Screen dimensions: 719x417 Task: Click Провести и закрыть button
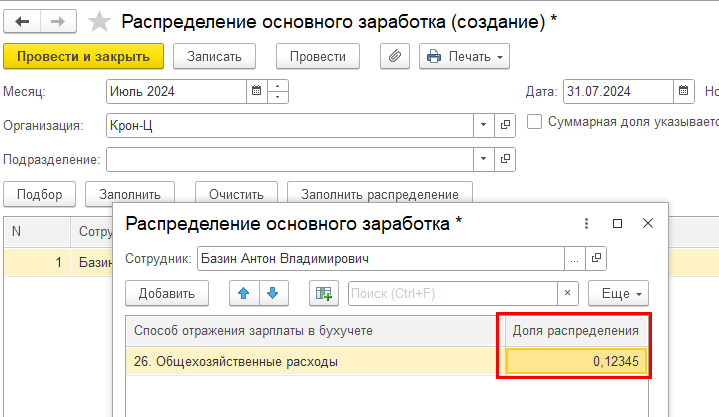click(x=83, y=56)
